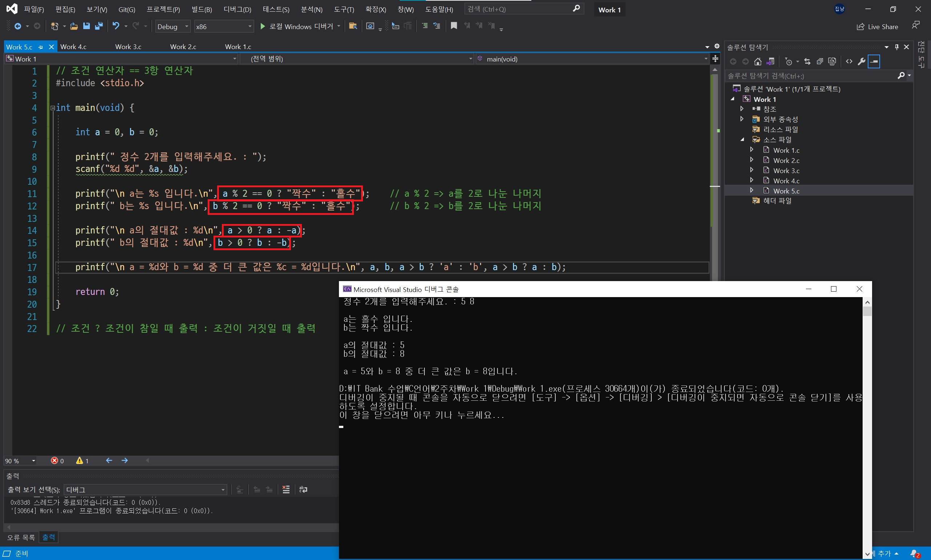Toggle the pin on Work 5.c tab

point(41,47)
